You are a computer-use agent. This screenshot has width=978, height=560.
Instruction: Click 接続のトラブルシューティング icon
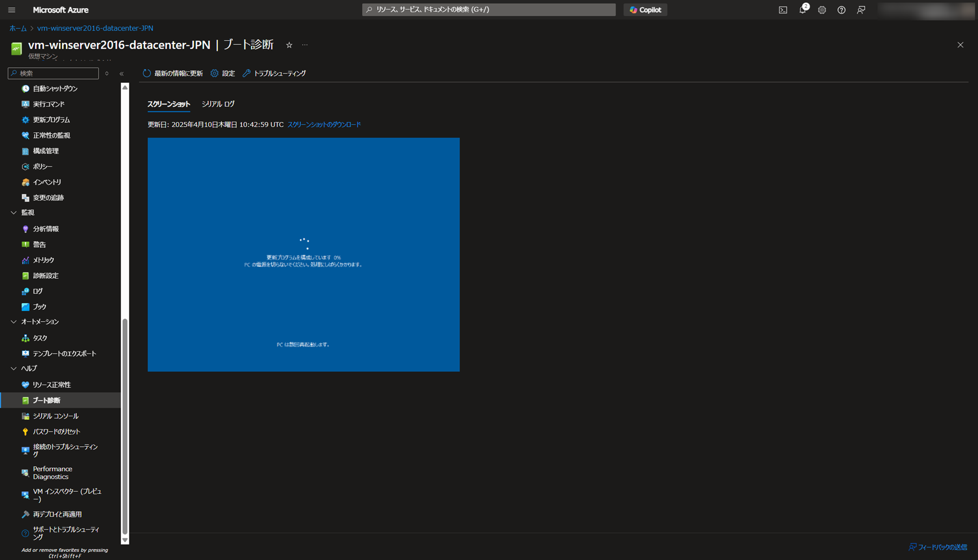[x=25, y=451]
